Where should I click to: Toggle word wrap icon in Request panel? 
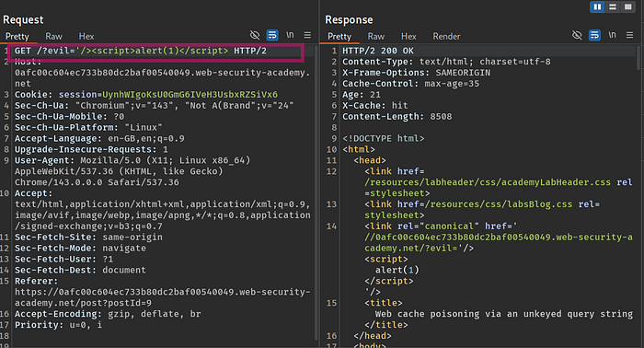pyautogui.click(x=272, y=35)
